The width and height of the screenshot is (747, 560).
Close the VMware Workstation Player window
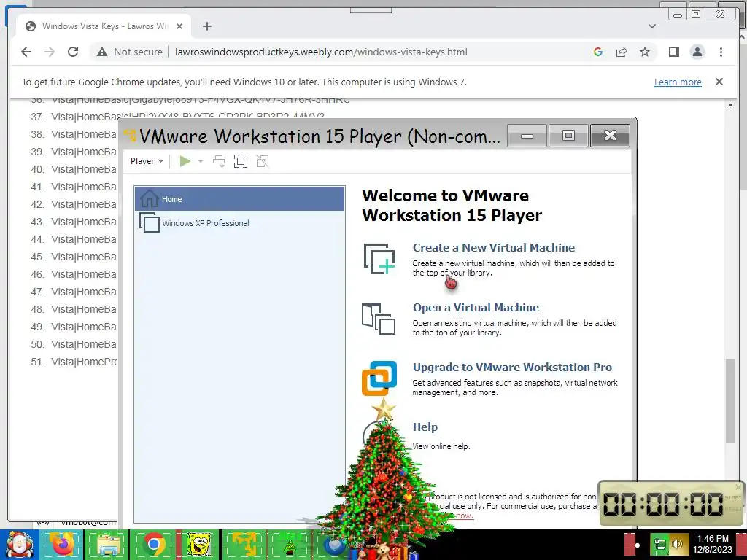pyautogui.click(x=610, y=136)
